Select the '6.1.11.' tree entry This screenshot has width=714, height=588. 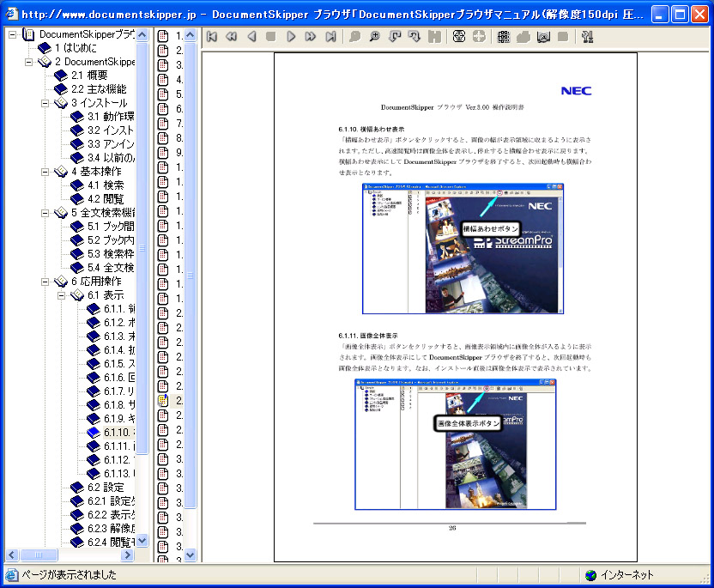(x=119, y=446)
